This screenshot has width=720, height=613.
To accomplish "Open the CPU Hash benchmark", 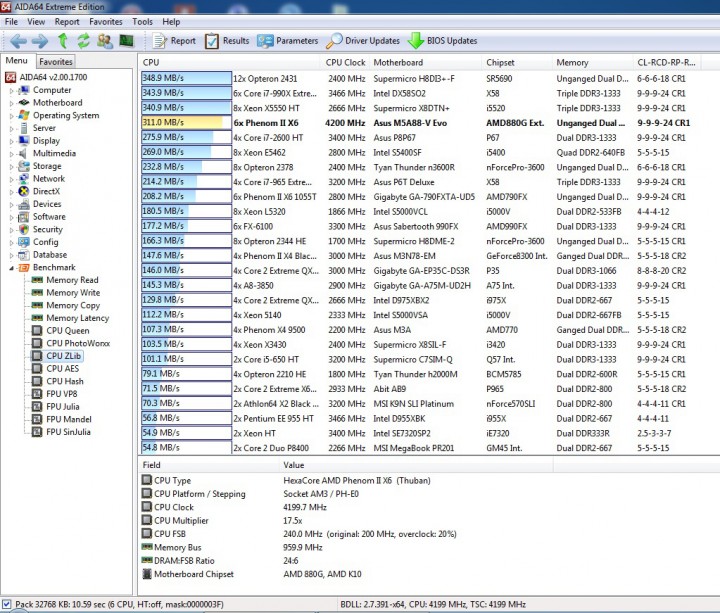I will (65, 381).
